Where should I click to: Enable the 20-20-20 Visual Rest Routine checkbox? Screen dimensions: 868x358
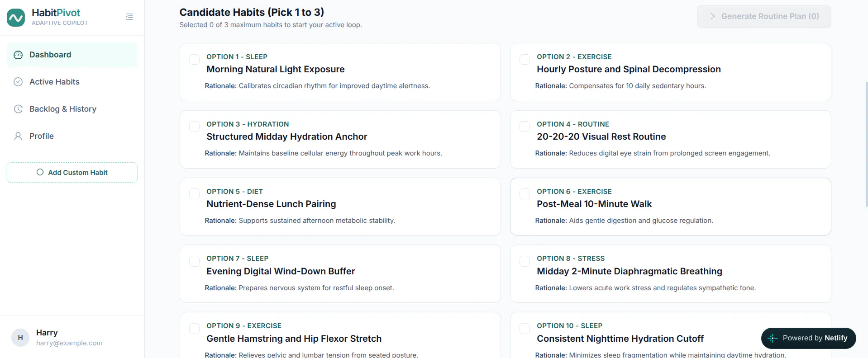525,127
